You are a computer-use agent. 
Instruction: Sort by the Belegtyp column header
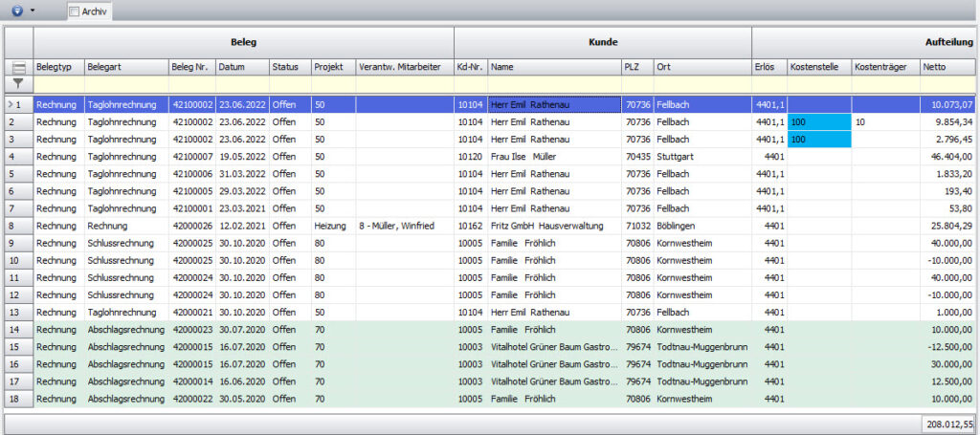[x=58, y=67]
